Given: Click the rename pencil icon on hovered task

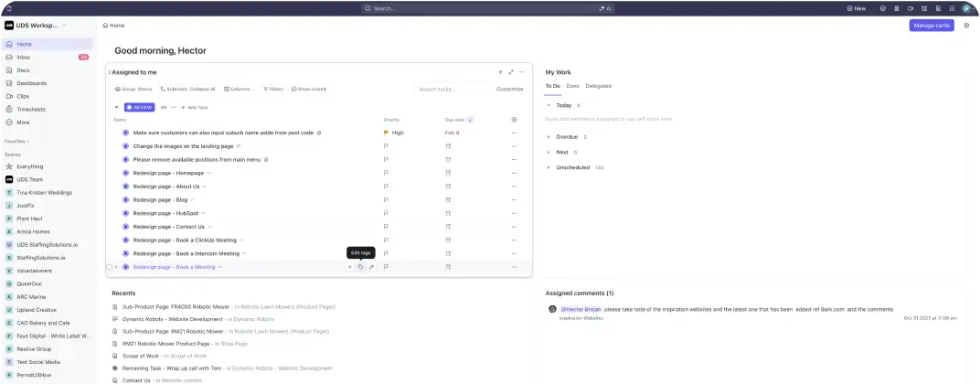Looking at the screenshot, I should click(x=371, y=267).
